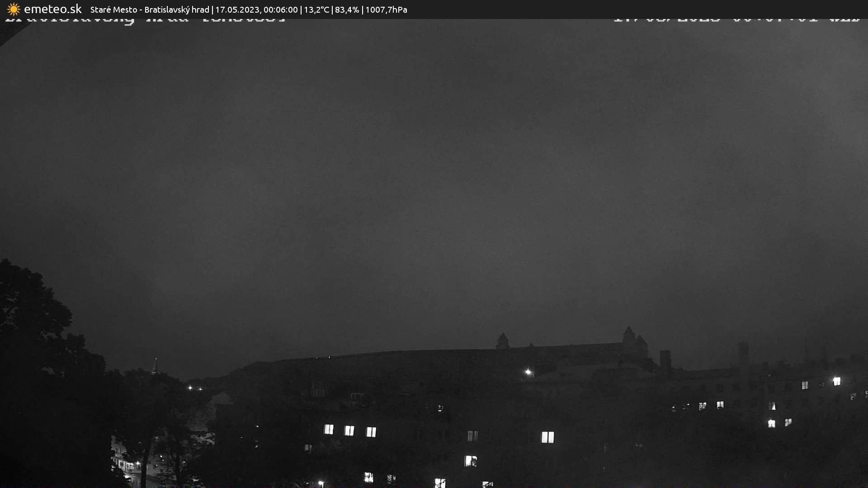
Task: Click the emeteo.sk site name text
Action: coord(52,9)
